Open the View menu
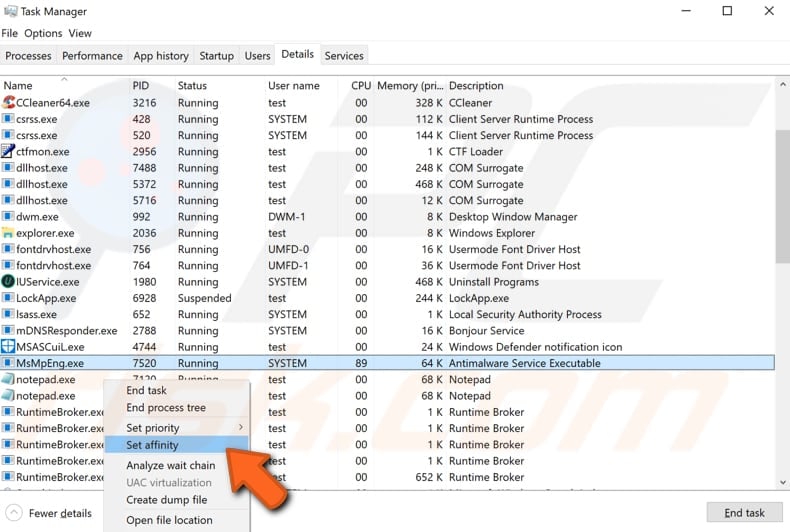Viewport: 790px width, 532px height. [80, 33]
